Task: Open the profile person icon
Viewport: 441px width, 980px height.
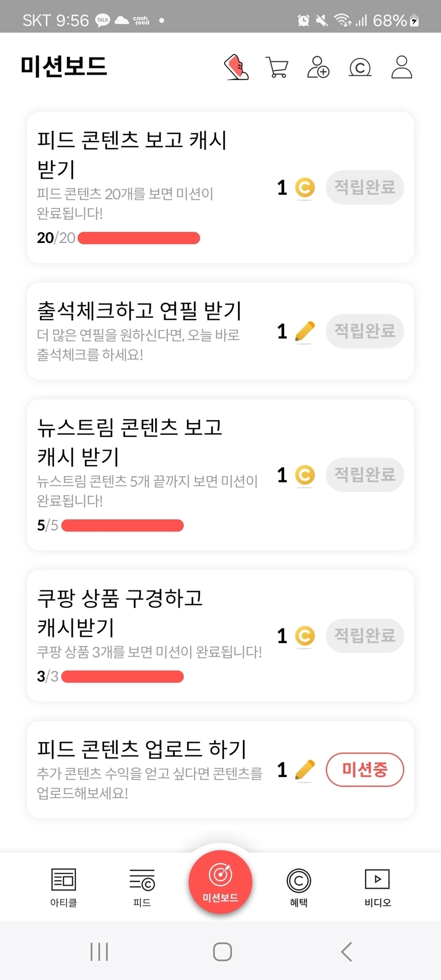Action: tap(402, 67)
